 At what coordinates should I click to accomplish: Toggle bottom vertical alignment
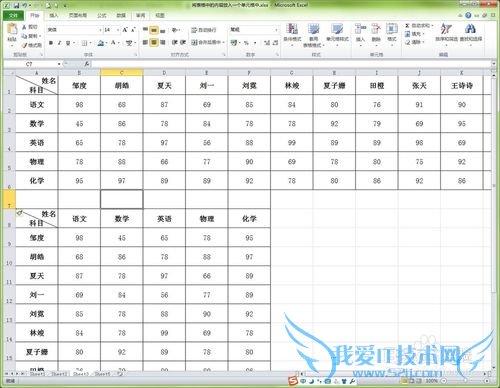[162, 30]
